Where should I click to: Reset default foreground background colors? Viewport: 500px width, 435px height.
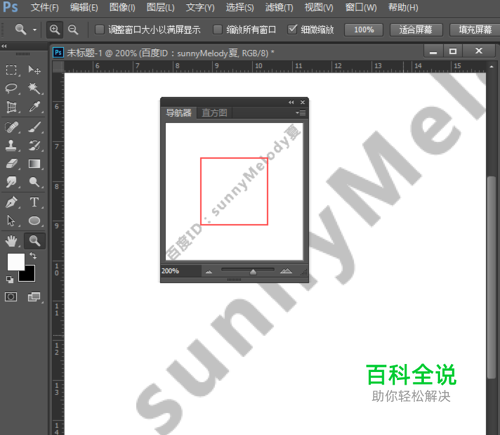10,279
